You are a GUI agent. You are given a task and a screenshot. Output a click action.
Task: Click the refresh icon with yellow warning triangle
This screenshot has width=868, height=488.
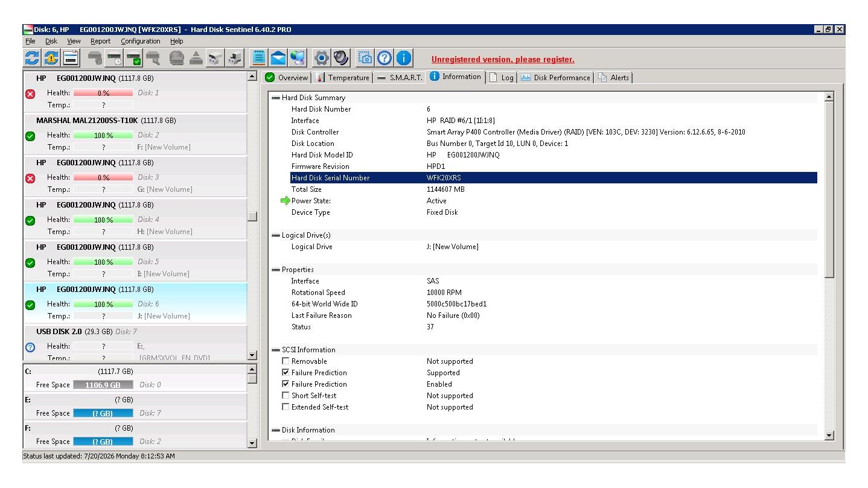[51, 58]
